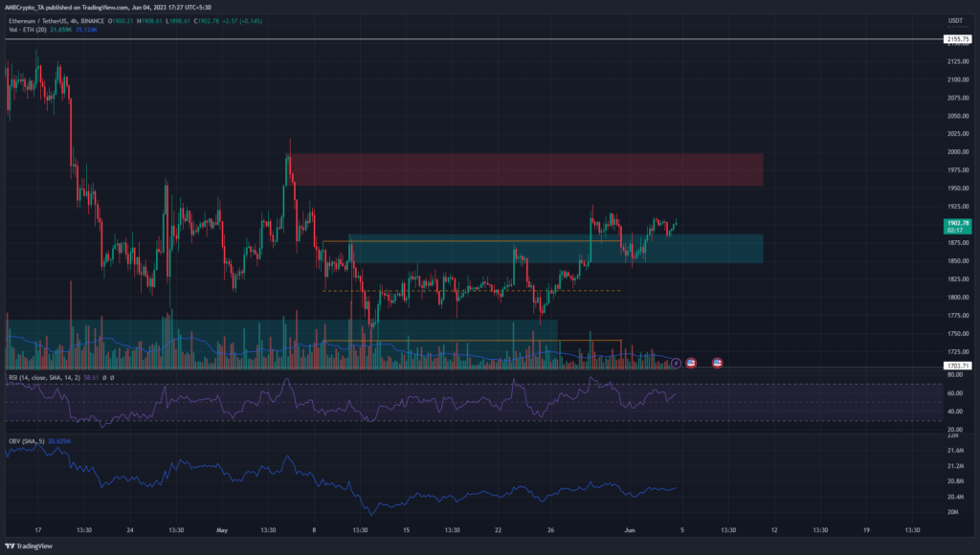This screenshot has height=555, width=980.
Task: Click the USDT currency label on price axis
Action: [x=953, y=20]
